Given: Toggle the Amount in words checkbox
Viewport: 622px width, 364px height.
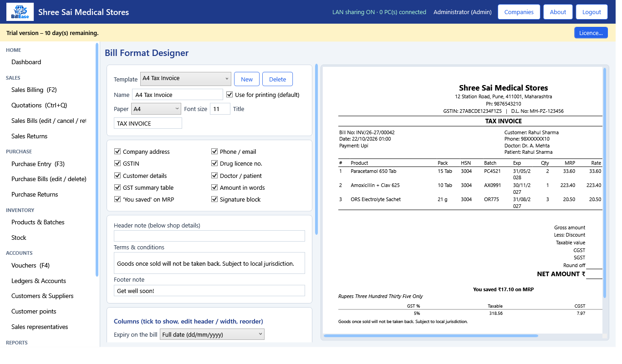Looking at the screenshot, I should click(214, 187).
